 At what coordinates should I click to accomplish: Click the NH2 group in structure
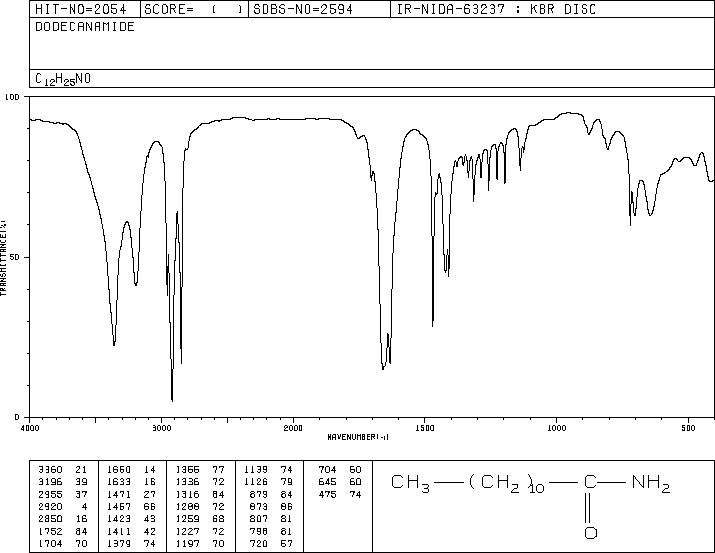651,483
